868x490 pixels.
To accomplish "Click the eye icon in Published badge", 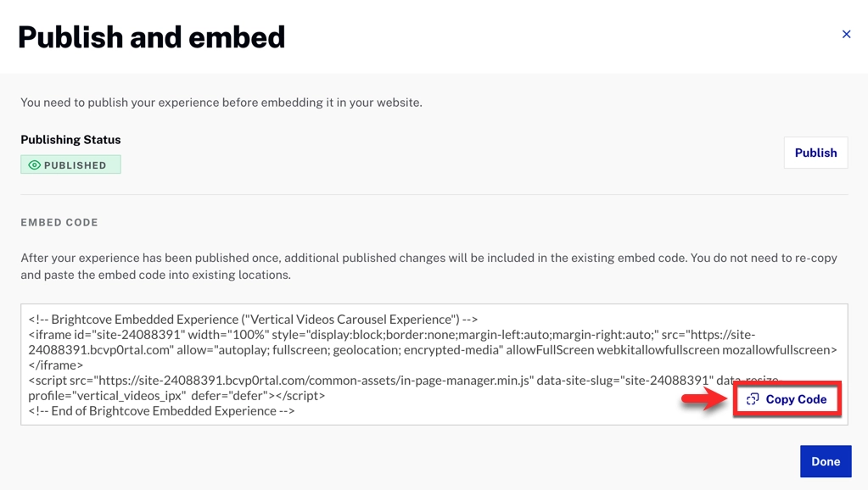I will 35,165.
